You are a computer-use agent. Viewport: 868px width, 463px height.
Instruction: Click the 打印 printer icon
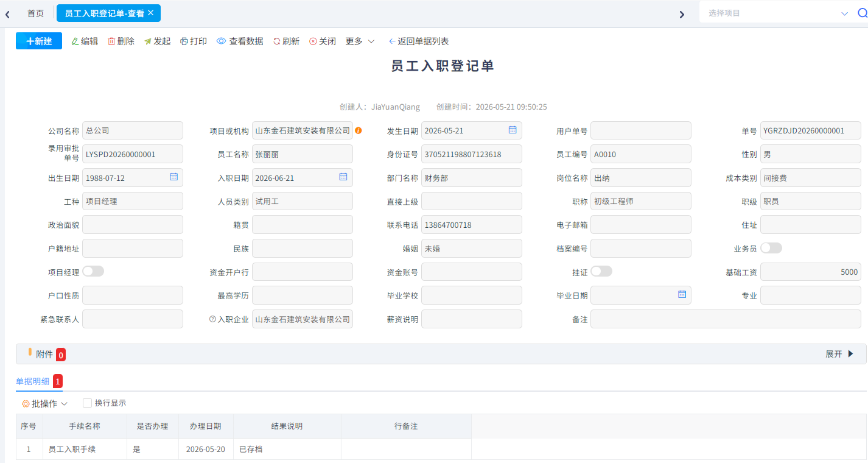[x=184, y=41]
